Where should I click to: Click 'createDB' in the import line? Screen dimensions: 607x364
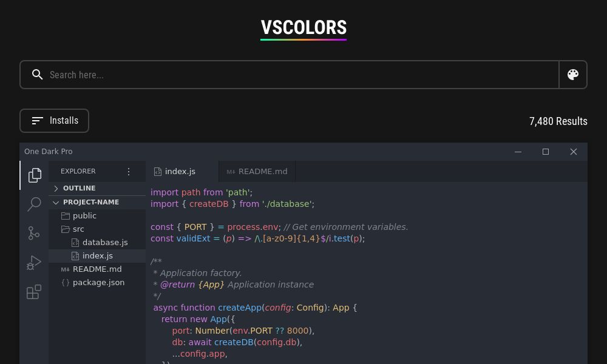[x=209, y=204]
